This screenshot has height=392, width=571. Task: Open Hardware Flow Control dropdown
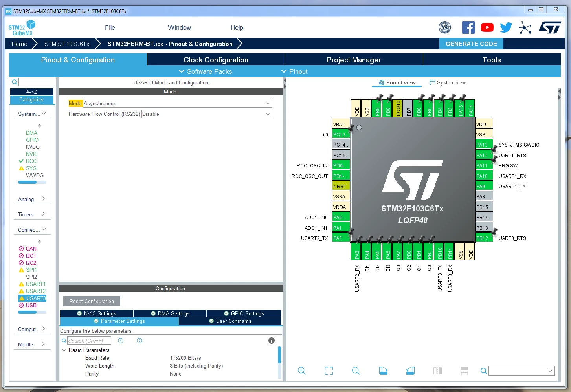[x=207, y=114]
